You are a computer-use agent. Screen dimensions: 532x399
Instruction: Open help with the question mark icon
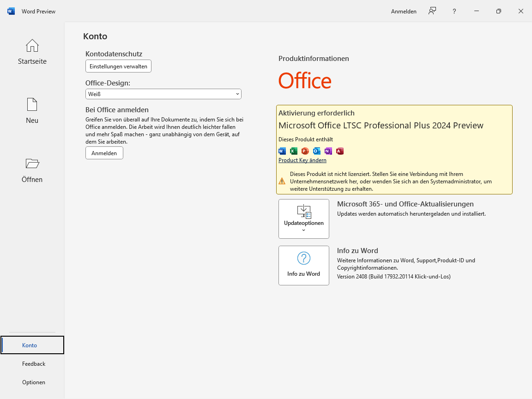point(454,11)
